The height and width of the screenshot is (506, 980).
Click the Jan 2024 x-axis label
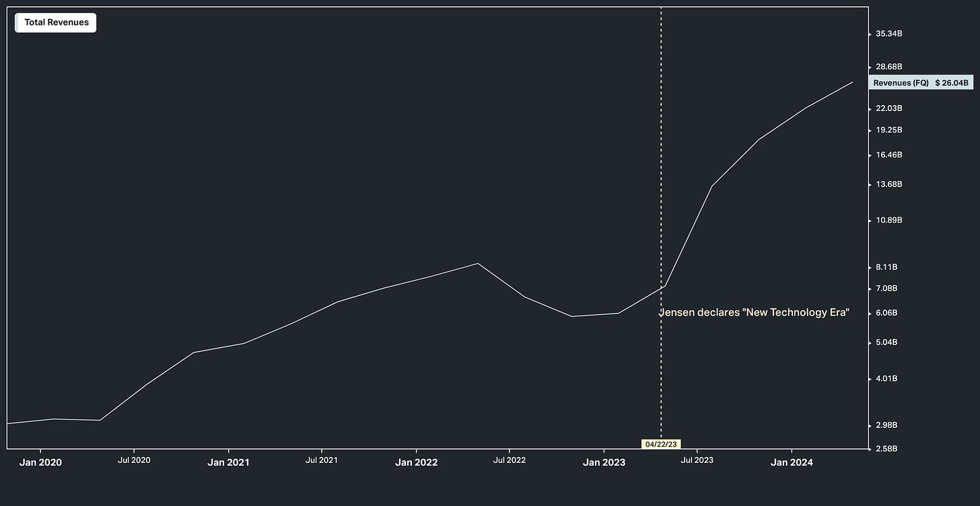(x=792, y=462)
